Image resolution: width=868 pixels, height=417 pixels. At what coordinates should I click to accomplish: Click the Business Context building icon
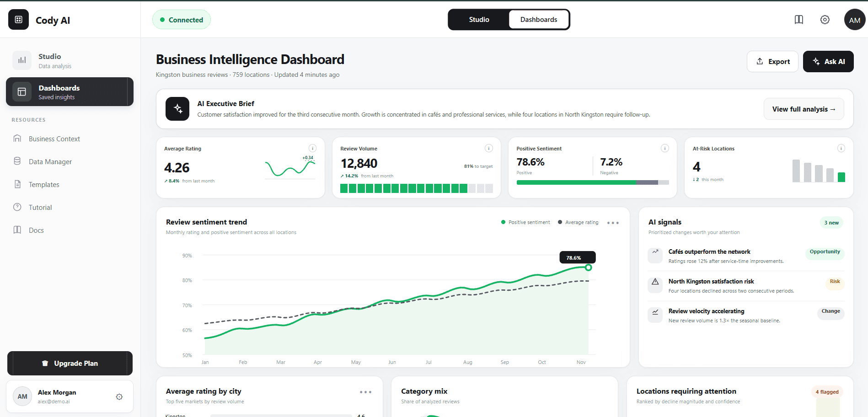click(17, 139)
